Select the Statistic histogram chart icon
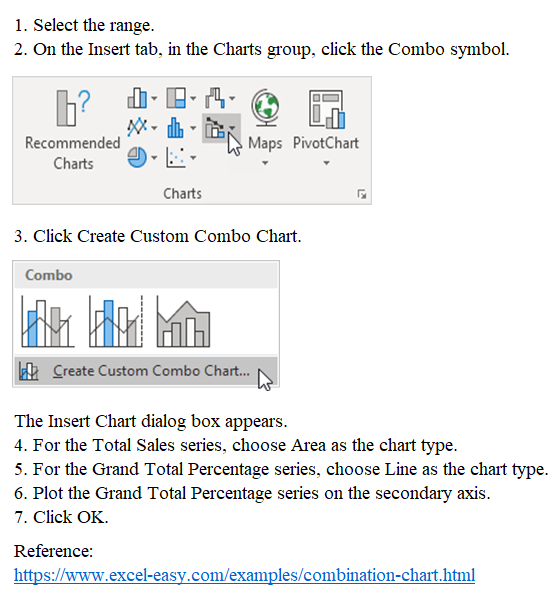This screenshot has height=596, width=559. [175, 128]
